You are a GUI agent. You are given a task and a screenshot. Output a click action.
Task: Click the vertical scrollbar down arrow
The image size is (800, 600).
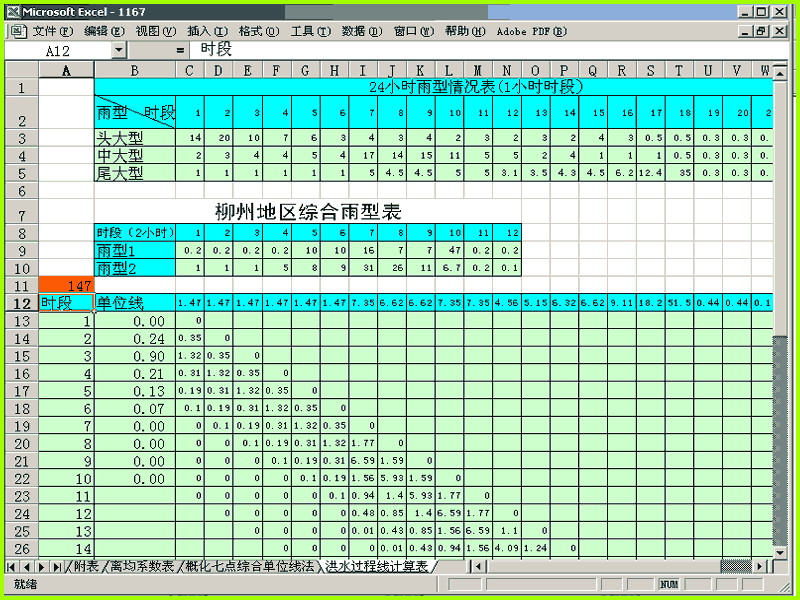(780, 553)
